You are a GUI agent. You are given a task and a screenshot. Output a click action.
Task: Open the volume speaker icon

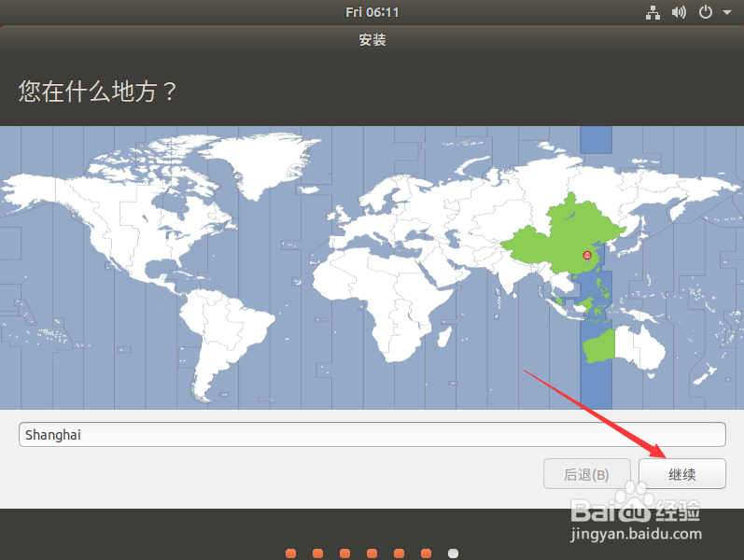(679, 12)
